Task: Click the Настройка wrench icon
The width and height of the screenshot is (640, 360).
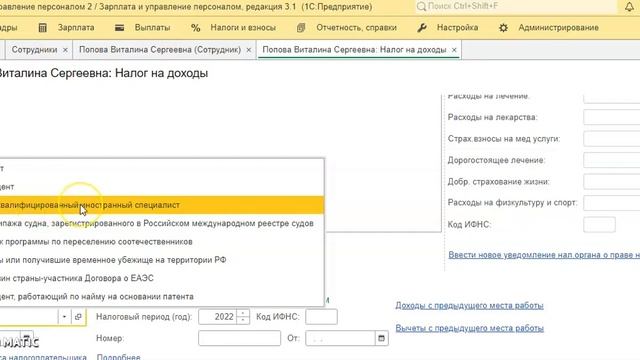Action: tap(422, 28)
